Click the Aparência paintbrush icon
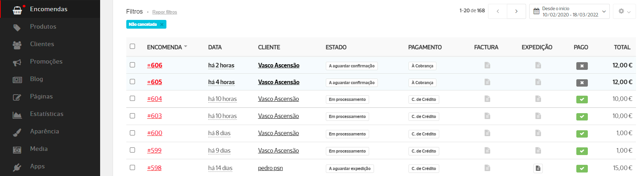 [17, 132]
